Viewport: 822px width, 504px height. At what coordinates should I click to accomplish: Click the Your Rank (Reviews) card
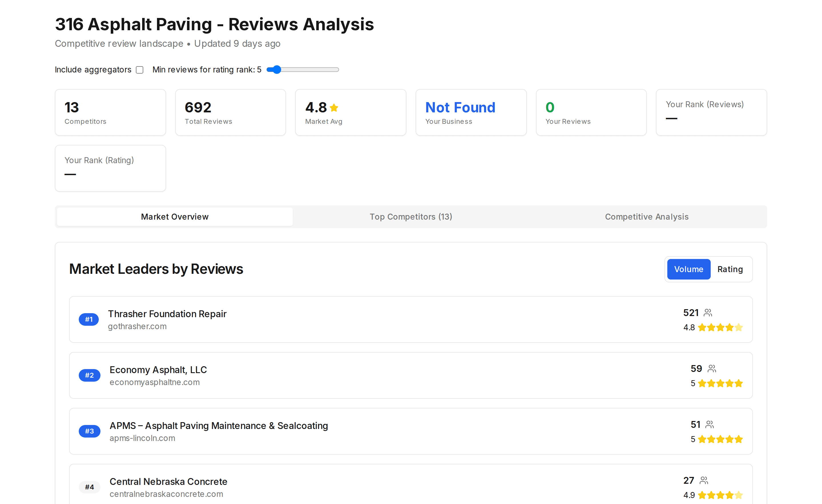pos(711,112)
